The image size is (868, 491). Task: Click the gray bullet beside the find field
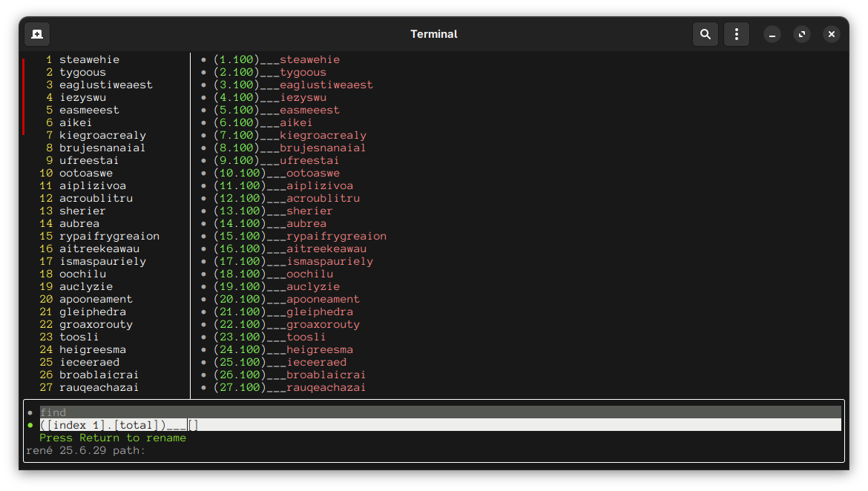30,412
